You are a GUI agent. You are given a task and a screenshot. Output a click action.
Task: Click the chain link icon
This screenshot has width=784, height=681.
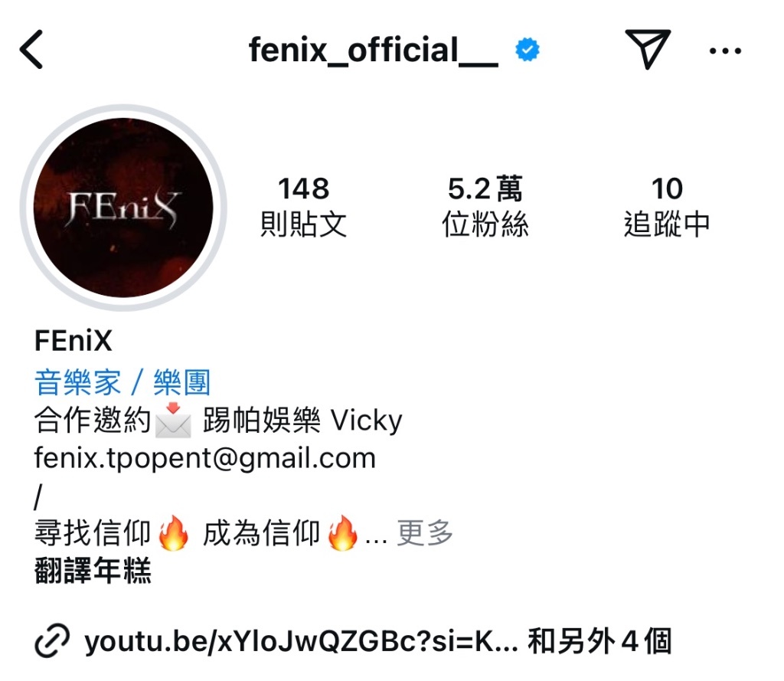pos(52,640)
